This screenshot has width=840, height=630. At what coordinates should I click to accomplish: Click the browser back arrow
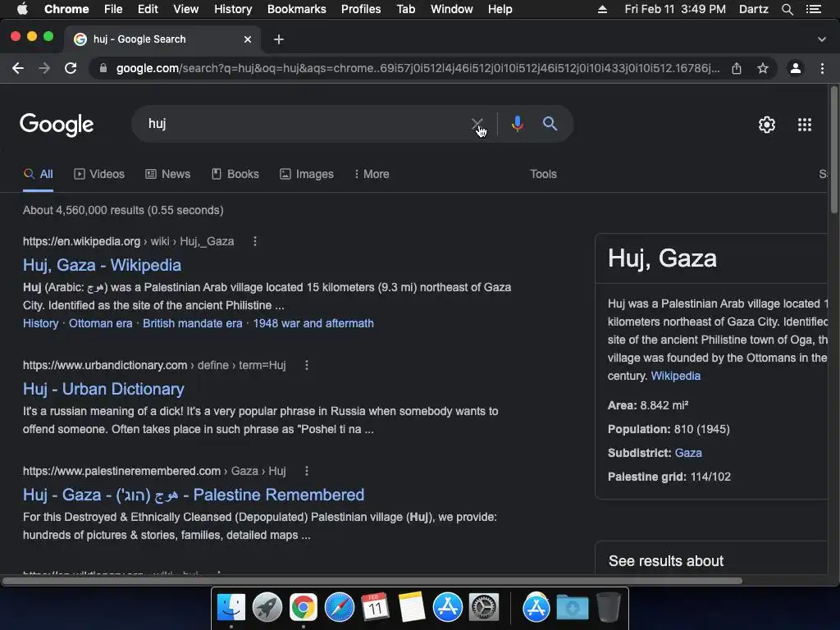pos(18,68)
